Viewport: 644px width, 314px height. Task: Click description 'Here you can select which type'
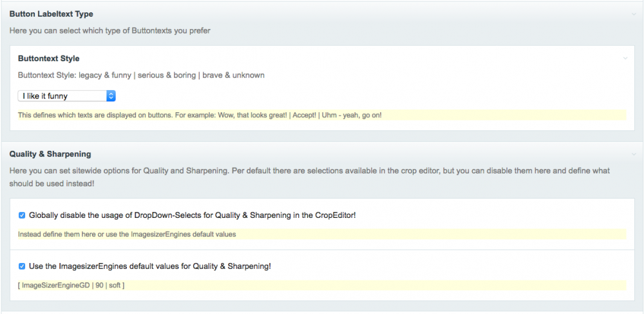coord(109,30)
